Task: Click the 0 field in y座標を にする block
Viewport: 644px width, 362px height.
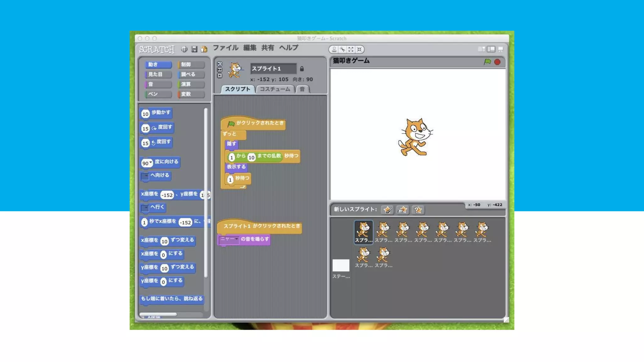Action: (x=163, y=282)
